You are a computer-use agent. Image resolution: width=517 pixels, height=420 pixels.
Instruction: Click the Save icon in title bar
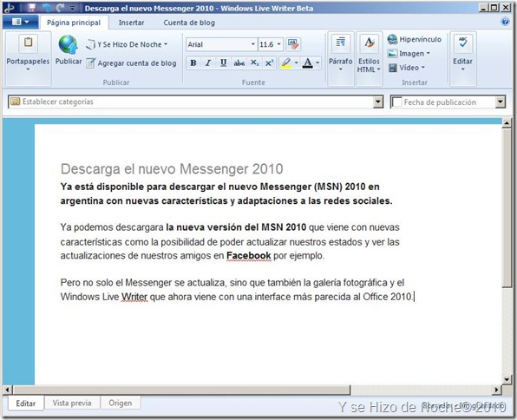(x=31, y=7)
